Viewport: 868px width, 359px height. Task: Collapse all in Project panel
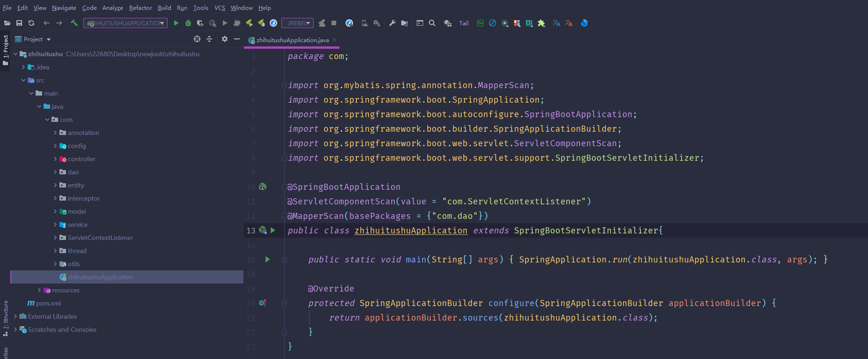[209, 39]
